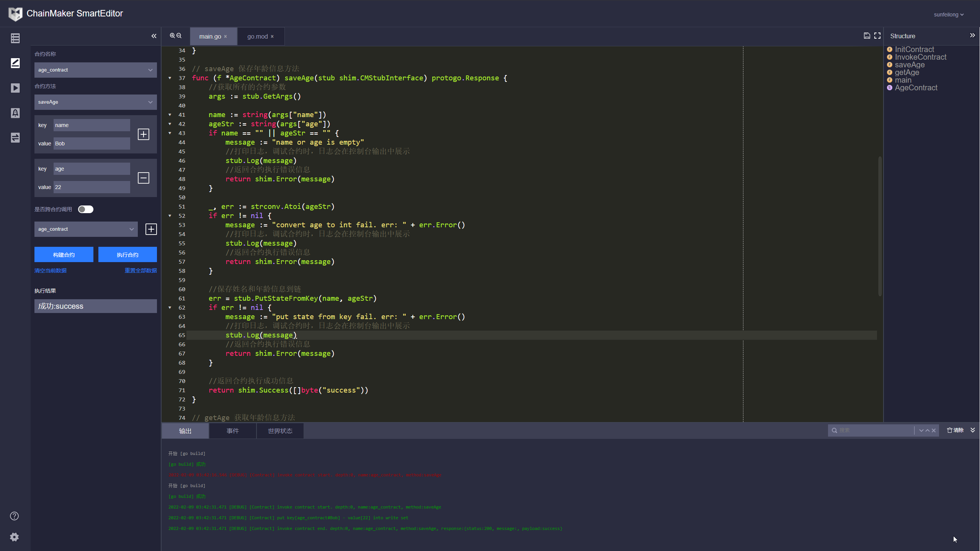This screenshot has width=980, height=551.
Task: Click line 65 stub.Log(message) code
Action: (x=261, y=335)
